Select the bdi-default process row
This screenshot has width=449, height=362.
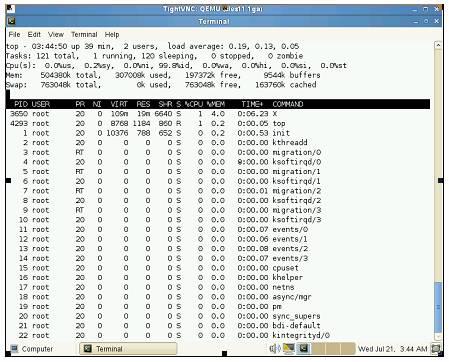pos(218,326)
